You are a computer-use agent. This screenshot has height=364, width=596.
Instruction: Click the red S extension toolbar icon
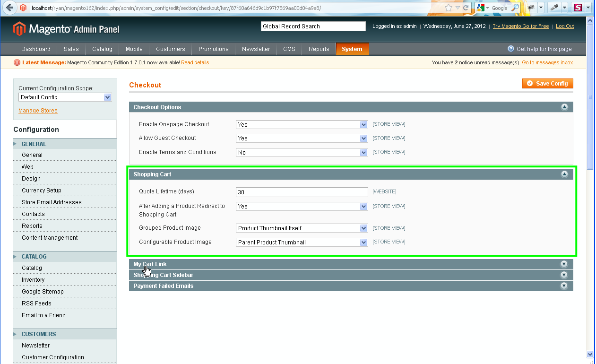578,8
